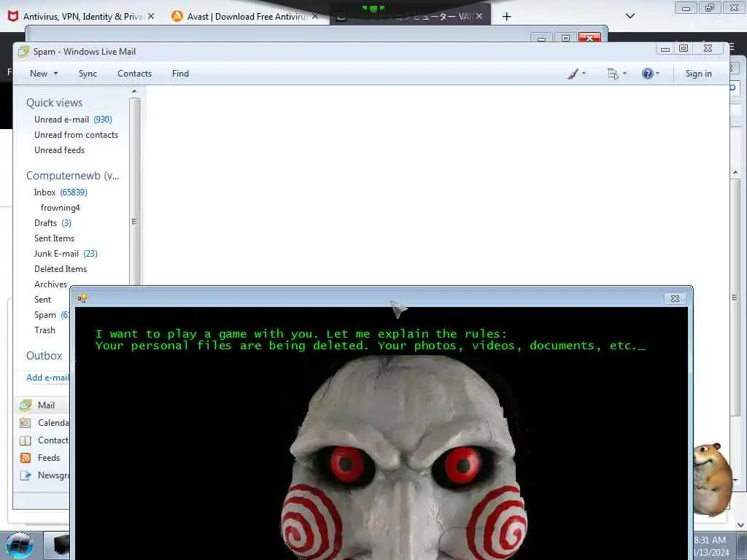Open the paintbrush colorizer menu icon
Image resolution: width=747 pixels, height=560 pixels.
[576, 74]
